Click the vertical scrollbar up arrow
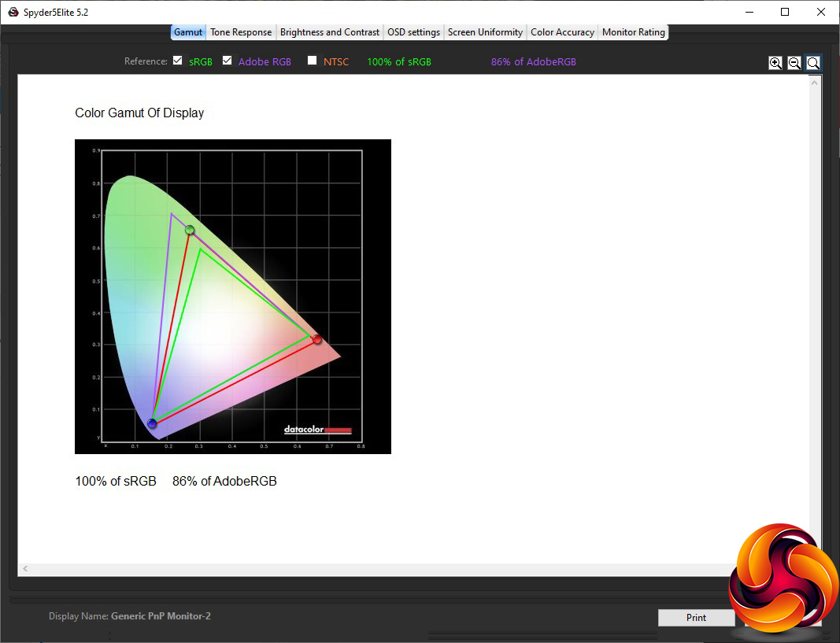Screen dimensions: 840x643 tap(814, 83)
